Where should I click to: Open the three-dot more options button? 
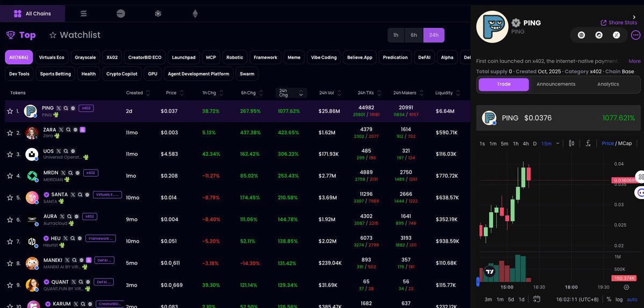pyautogui.click(x=635, y=35)
